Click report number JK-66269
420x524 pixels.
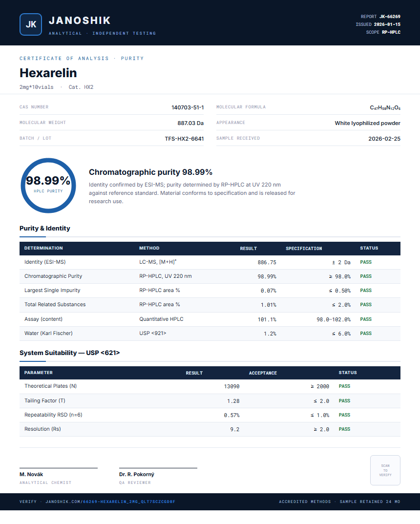tap(390, 17)
